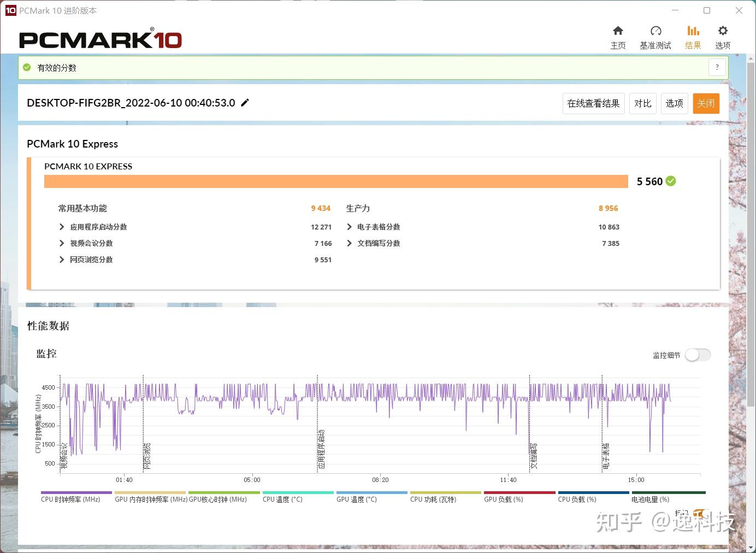Click the 电子表格分数 value 10 863
756x553 pixels.
[x=609, y=227]
